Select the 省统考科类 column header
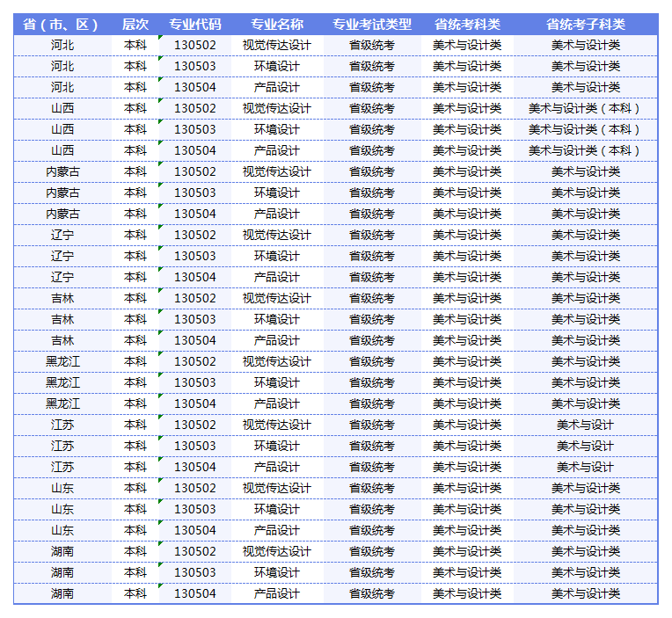 click(466, 24)
